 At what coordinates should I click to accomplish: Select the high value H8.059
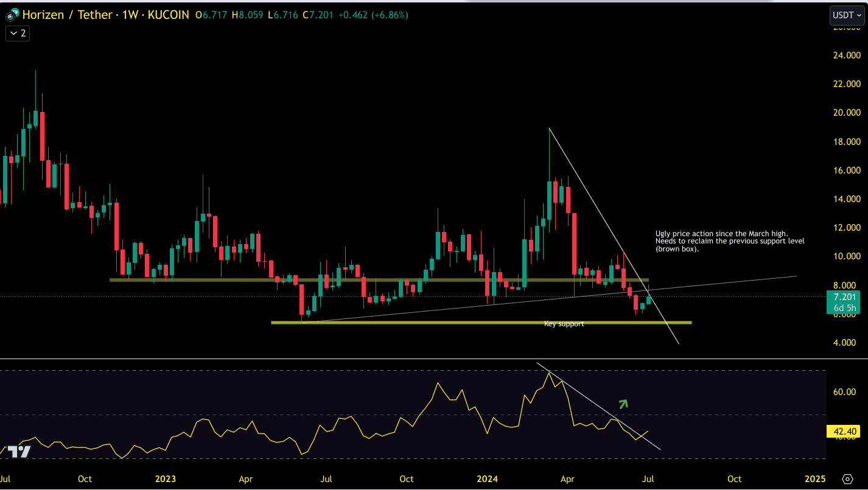pos(248,15)
